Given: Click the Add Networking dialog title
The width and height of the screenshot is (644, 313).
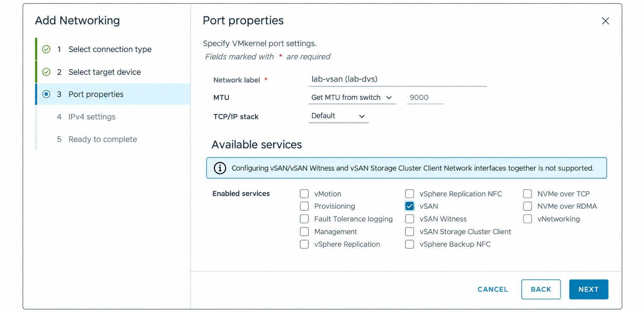Looking at the screenshot, I should tap(77, 20).
